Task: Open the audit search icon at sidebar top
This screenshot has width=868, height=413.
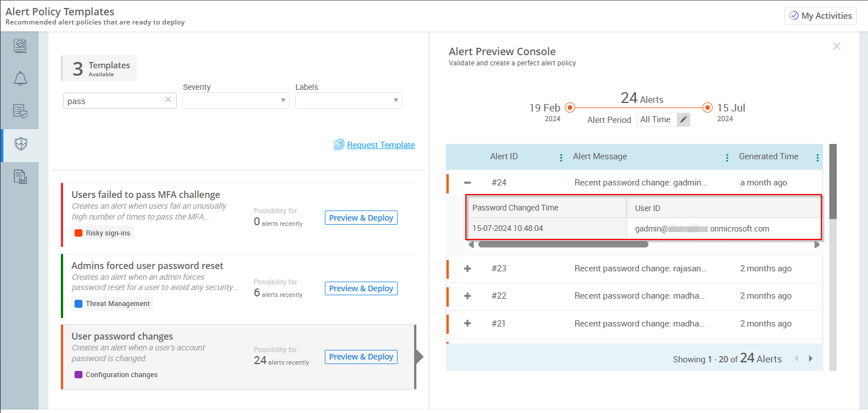Action: click(x=19, y=46)
